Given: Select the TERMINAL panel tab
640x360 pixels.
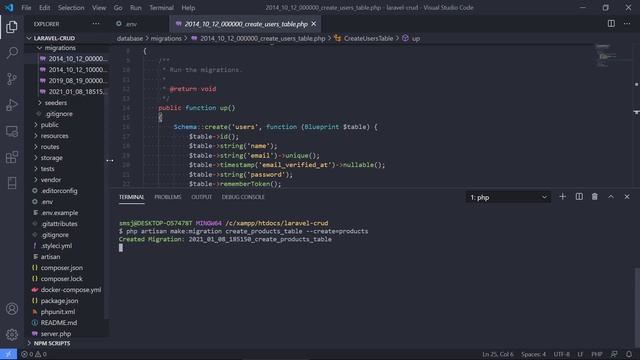Looking at the screenshot, I should (131, 197).
